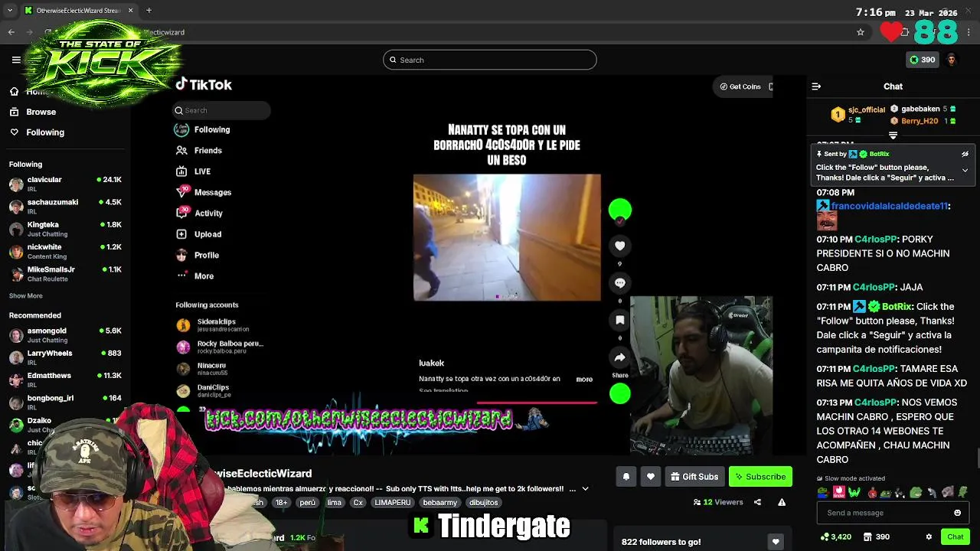Screen dimensions: 980x551
Task: Bookmark page with browser star icon
Action: pos(861,32)
